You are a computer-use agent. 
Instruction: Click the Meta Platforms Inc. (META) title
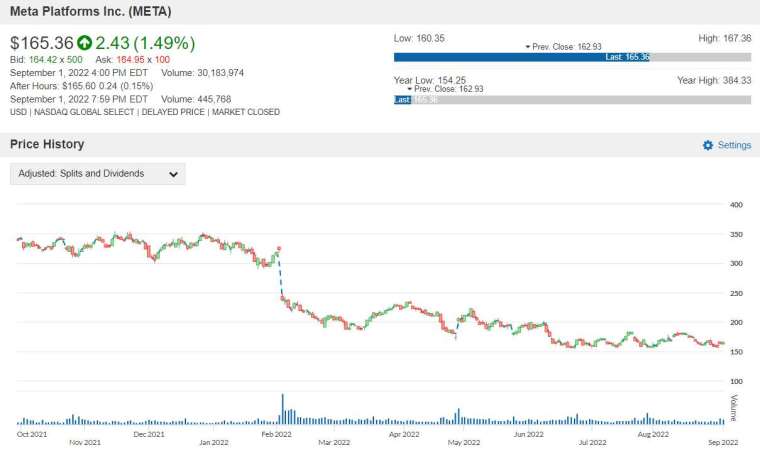coord(91,11)
